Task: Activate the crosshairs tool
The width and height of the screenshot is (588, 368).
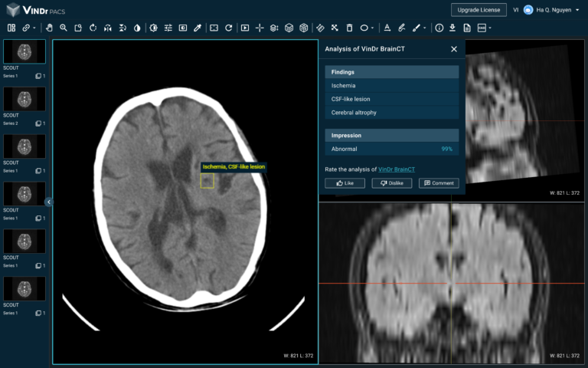Action: [x=260, y=28]
